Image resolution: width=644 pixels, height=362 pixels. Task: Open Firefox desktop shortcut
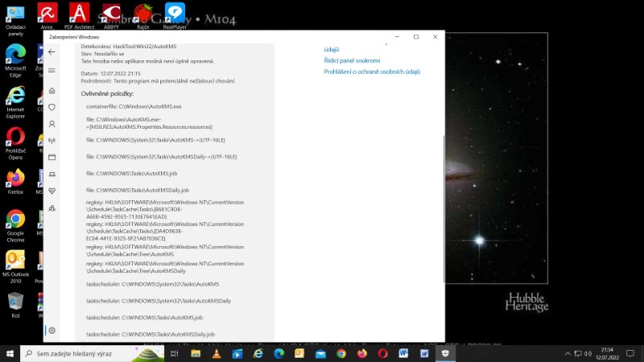[15, 181]
